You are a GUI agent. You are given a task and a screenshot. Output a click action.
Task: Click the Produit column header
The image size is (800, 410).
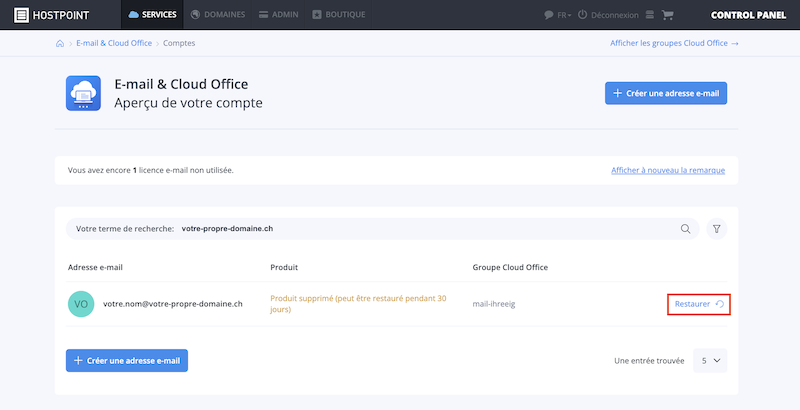coord(284,267)
